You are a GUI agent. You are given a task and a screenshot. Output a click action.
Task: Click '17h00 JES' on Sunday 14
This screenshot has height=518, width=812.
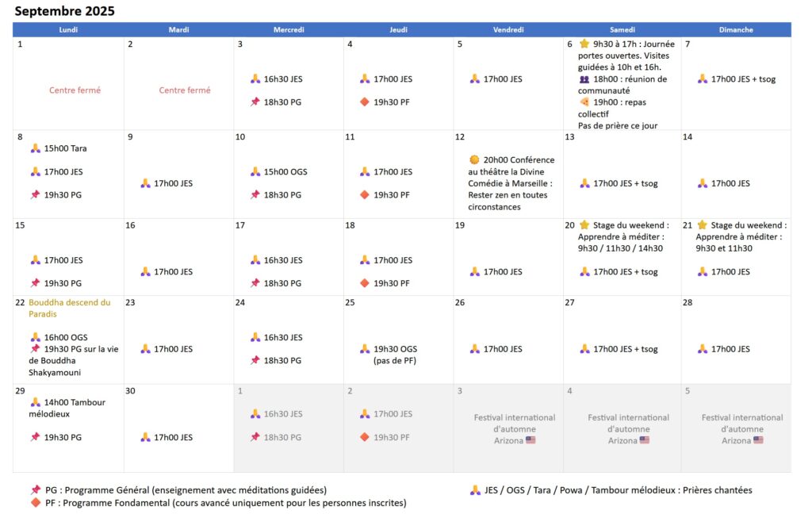tap(730, 183)
